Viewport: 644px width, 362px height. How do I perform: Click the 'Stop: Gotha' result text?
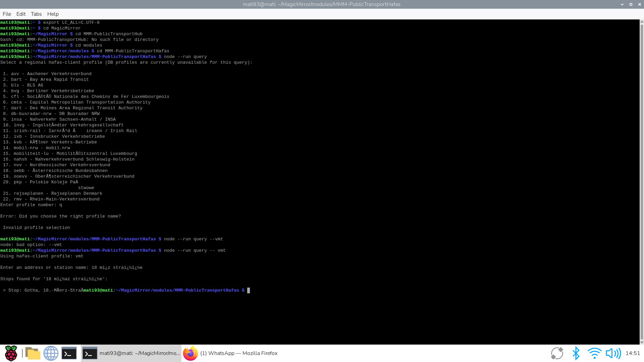43,290
